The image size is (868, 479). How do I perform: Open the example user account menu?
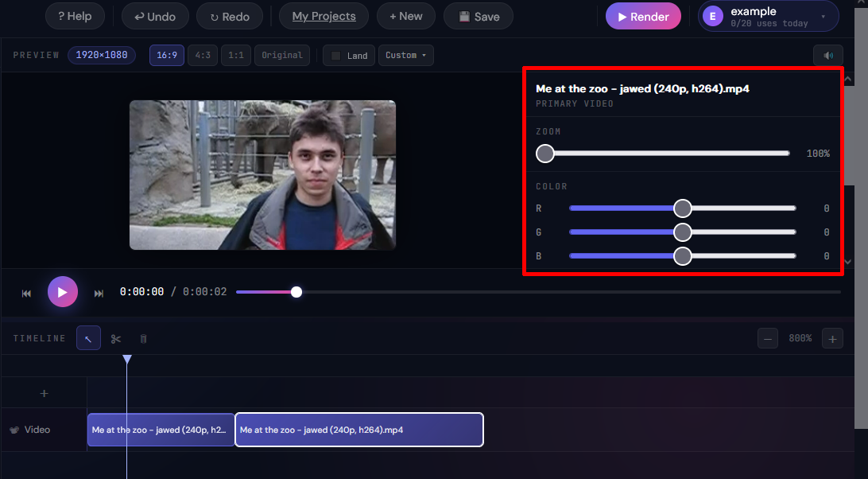(769, 16)
